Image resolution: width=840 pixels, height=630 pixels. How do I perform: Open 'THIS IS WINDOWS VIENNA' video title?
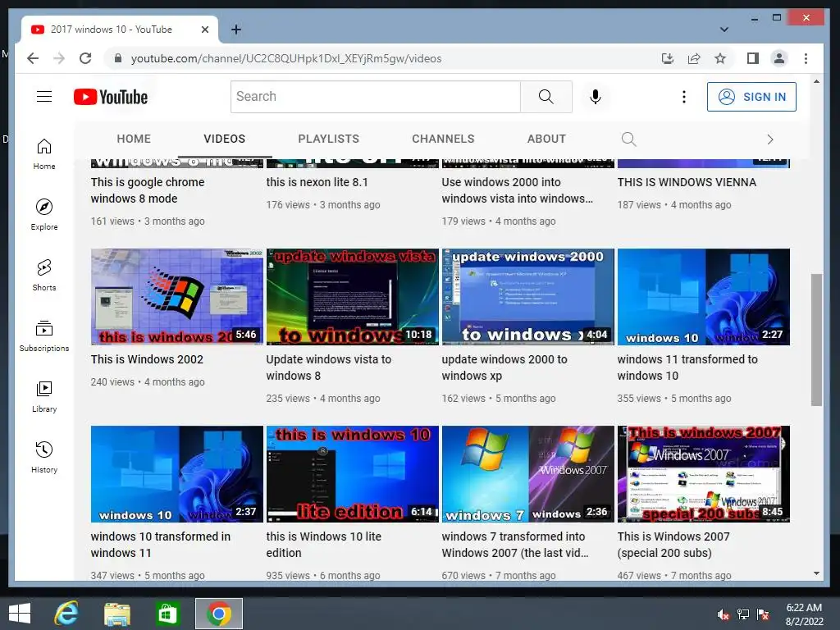(687, 182)
